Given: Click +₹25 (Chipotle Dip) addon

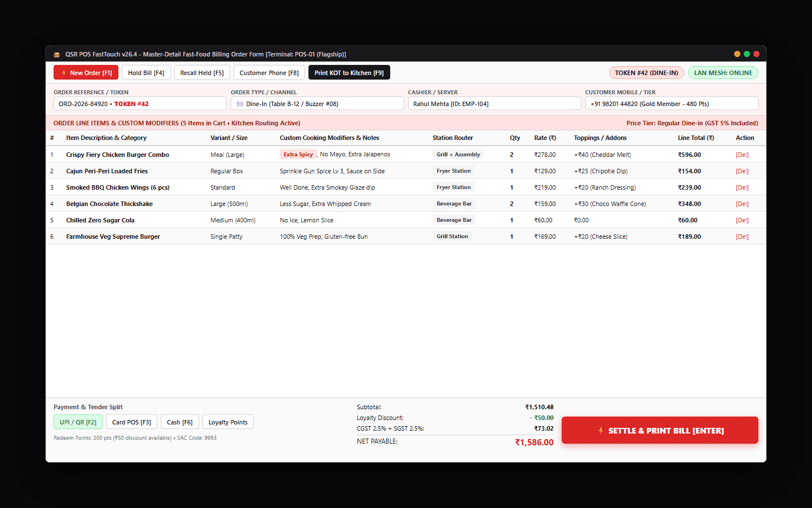Looking at the screenshot, I should 601,171.
